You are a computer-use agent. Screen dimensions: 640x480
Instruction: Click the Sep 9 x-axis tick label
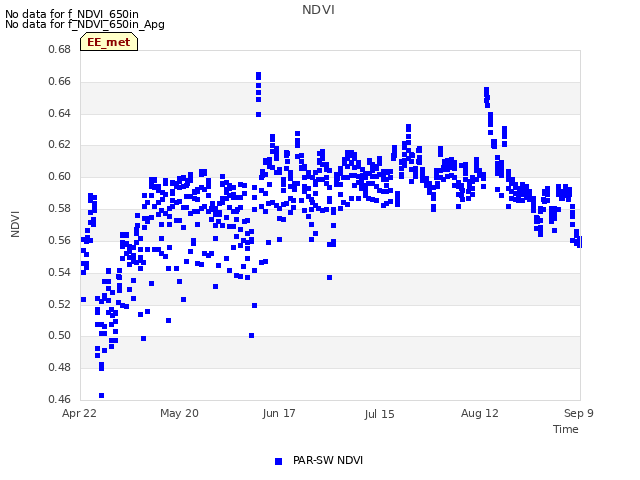pos(579,413)
